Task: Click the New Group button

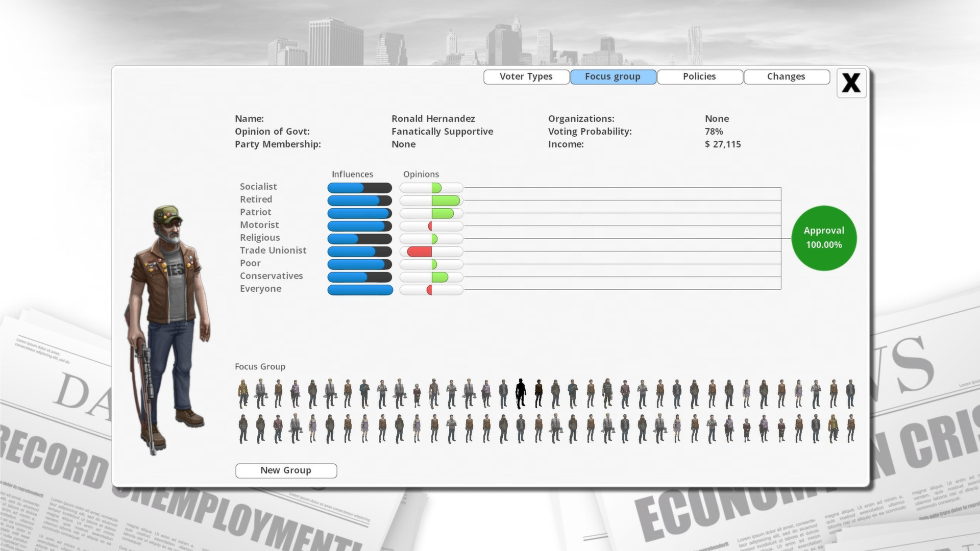Action: [x=285, y=469]
